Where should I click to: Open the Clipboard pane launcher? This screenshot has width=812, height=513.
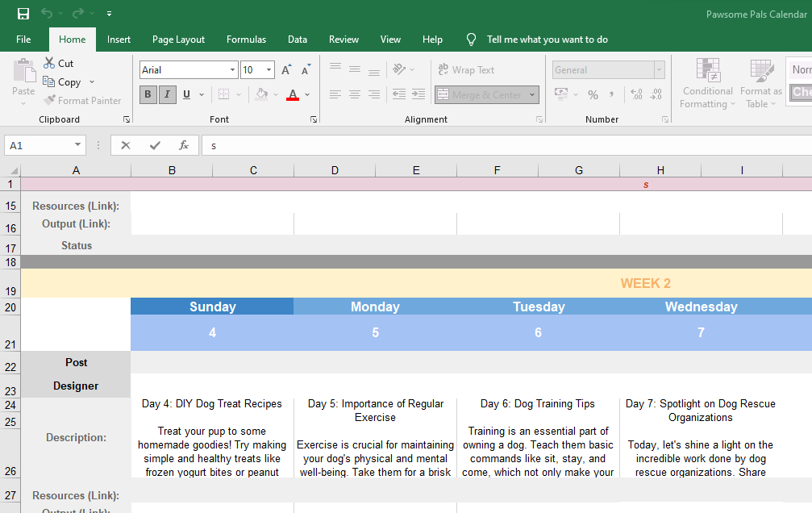point(127,119)
